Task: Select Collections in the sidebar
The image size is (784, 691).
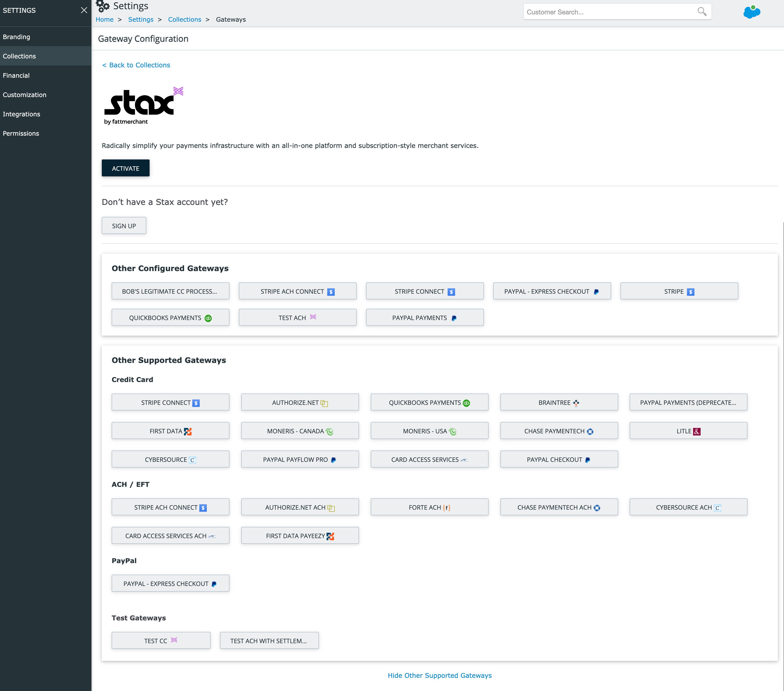Action: click(46, 56)
